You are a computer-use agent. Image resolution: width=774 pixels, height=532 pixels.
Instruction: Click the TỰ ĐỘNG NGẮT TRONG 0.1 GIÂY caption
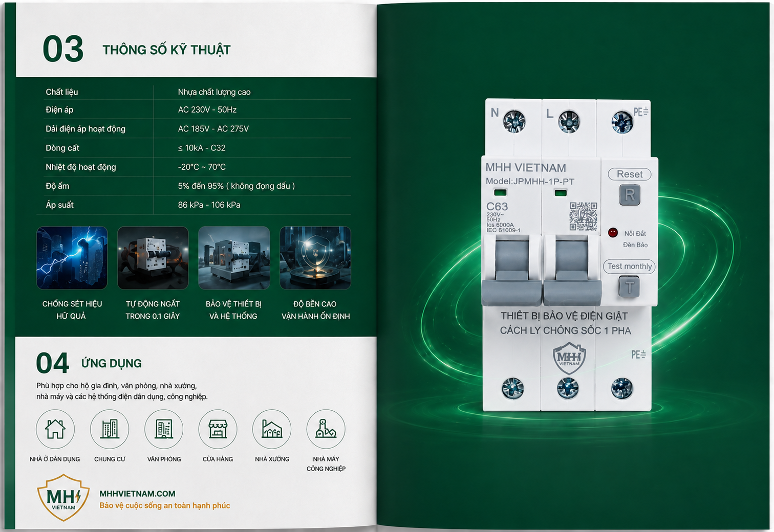[x=153, y=310]
